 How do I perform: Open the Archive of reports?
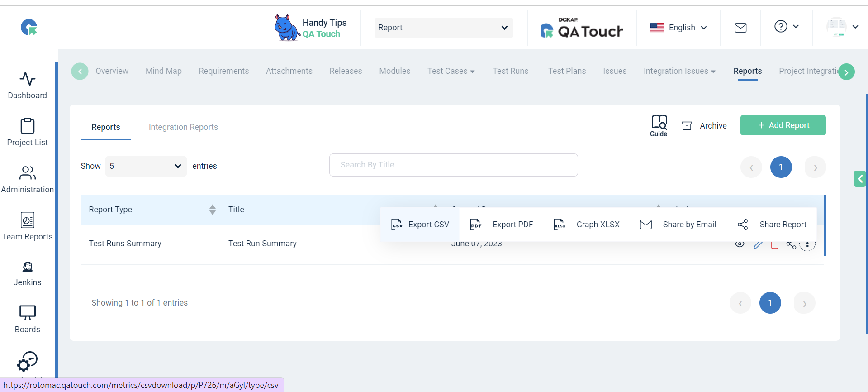704,126
